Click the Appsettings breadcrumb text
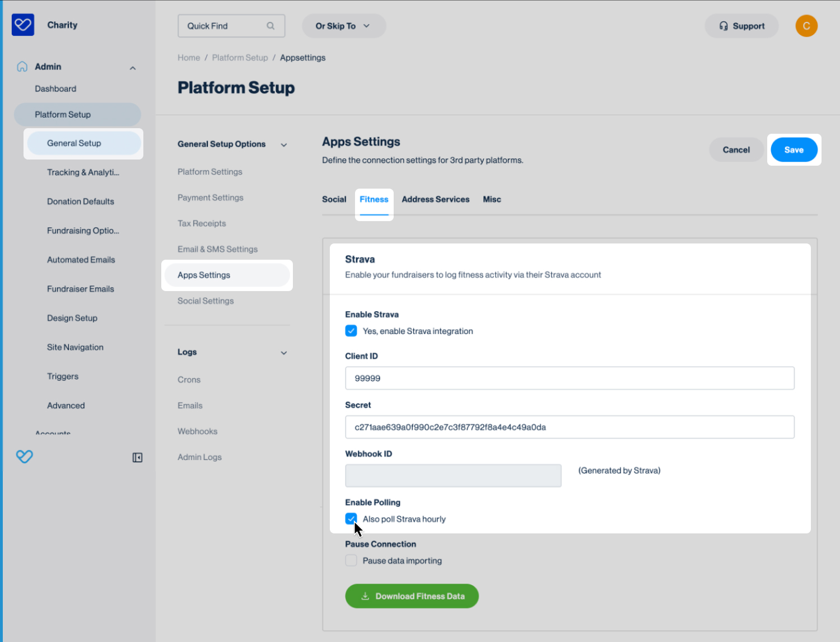This screenshot has height=642, width=840. click(x=302, y=58)
